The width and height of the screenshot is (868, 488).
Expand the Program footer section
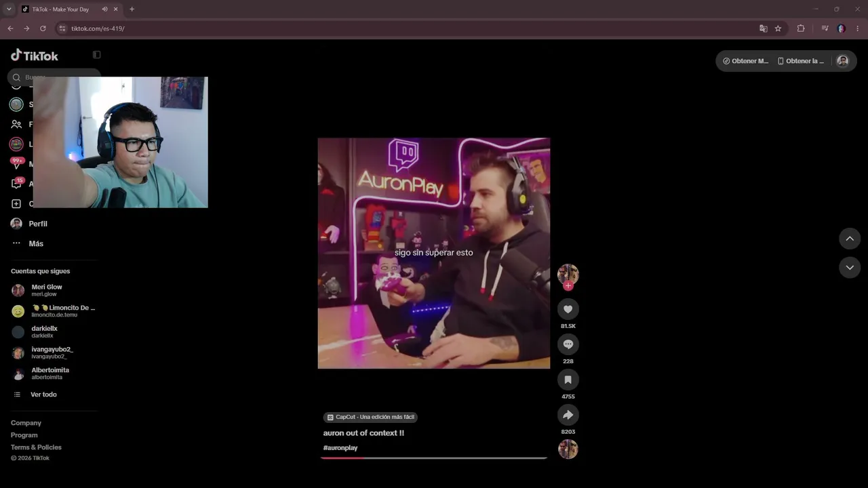click(24, 435)
